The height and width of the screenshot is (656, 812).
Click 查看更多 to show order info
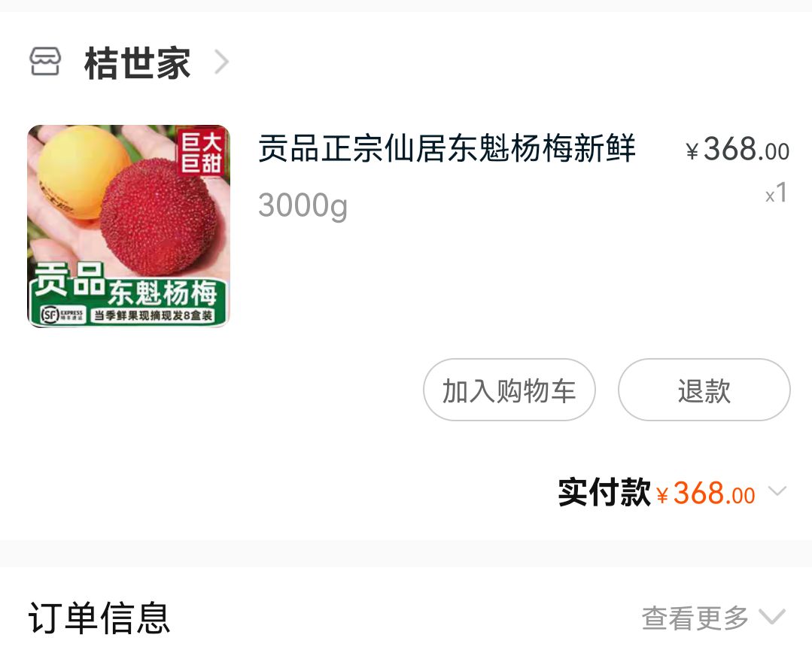[x=695, y=618]
